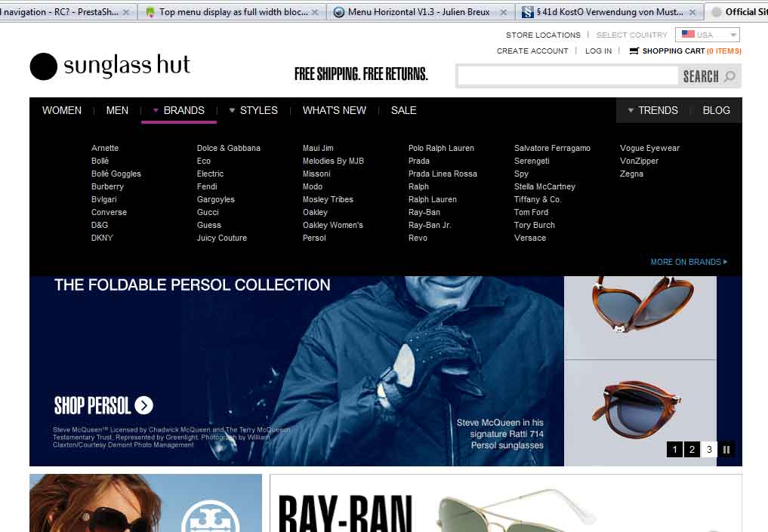Click the USA flag icon
Image resolution: width=768 pixels, height=532 pixels.
coord(688,34)
